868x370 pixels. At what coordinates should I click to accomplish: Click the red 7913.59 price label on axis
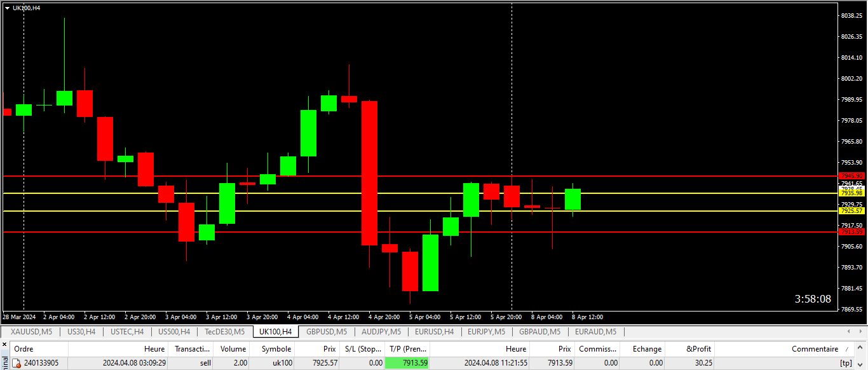click(x=851, y=232)
